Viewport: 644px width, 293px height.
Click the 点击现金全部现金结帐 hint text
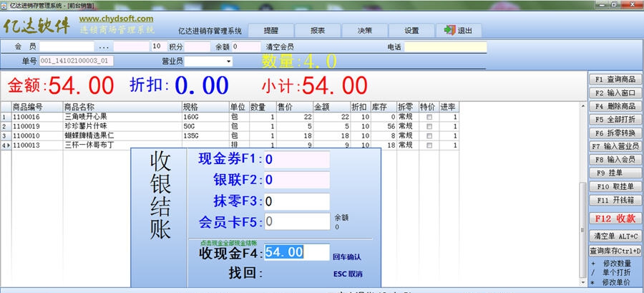pos(228,242)
